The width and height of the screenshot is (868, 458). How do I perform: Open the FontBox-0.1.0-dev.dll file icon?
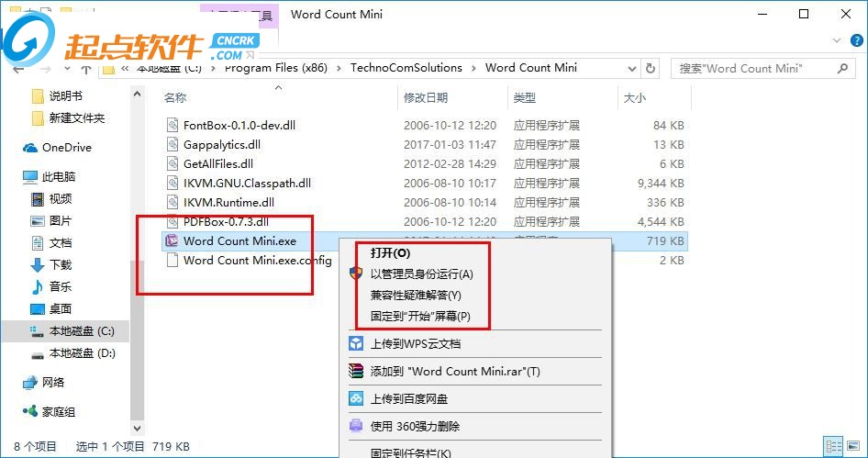(172, 125)
